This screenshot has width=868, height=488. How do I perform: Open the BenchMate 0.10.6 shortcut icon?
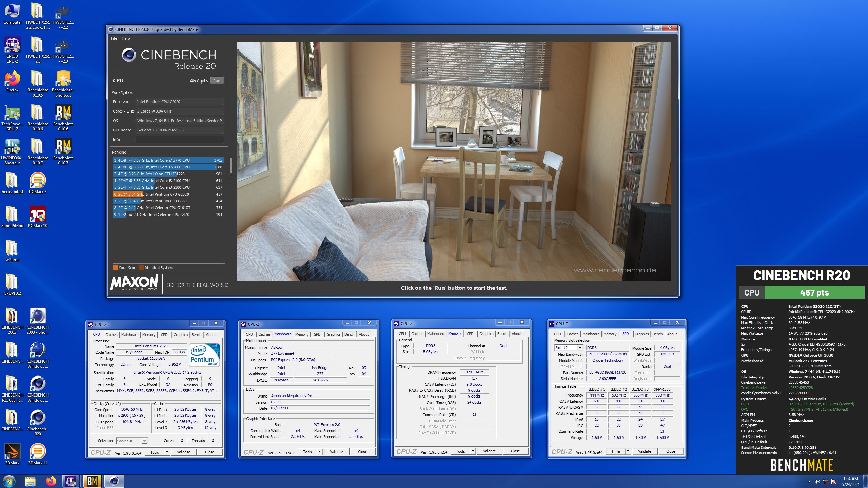click(x=63, y=118)
